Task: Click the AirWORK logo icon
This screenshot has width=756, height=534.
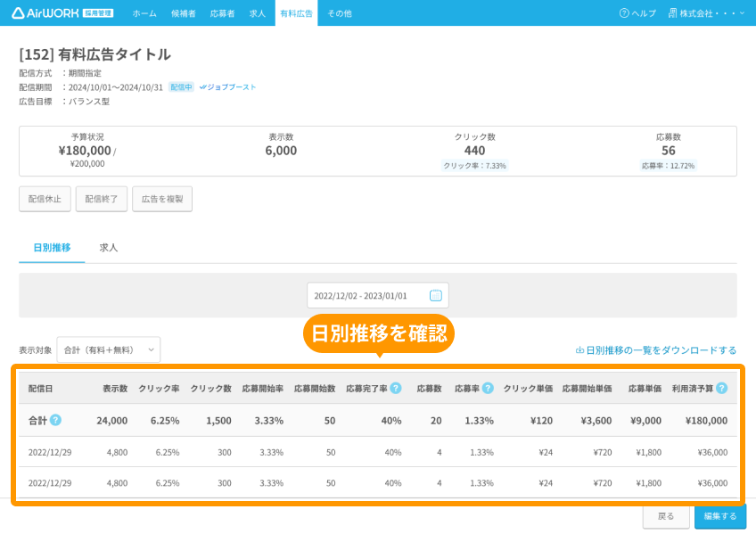Action: [x=18, y=13]
